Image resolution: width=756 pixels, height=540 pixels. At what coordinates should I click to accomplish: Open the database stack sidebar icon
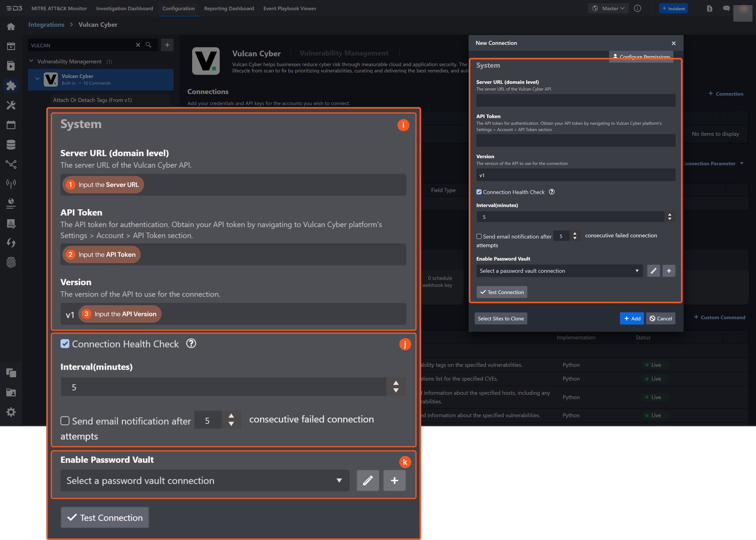click(x=11, y=145)
